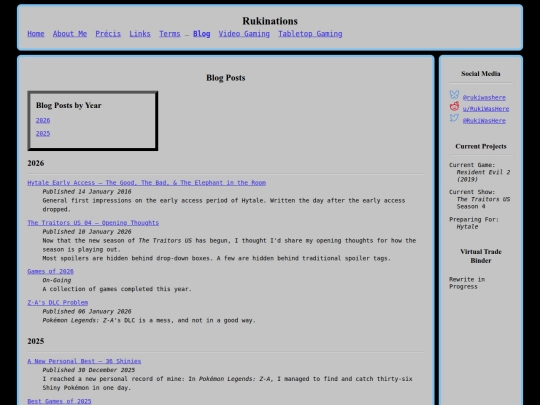The width and height of the screenshot is (540, 405).
Task: Click the Twitter bird icon
Action: [x=454, y=118]
